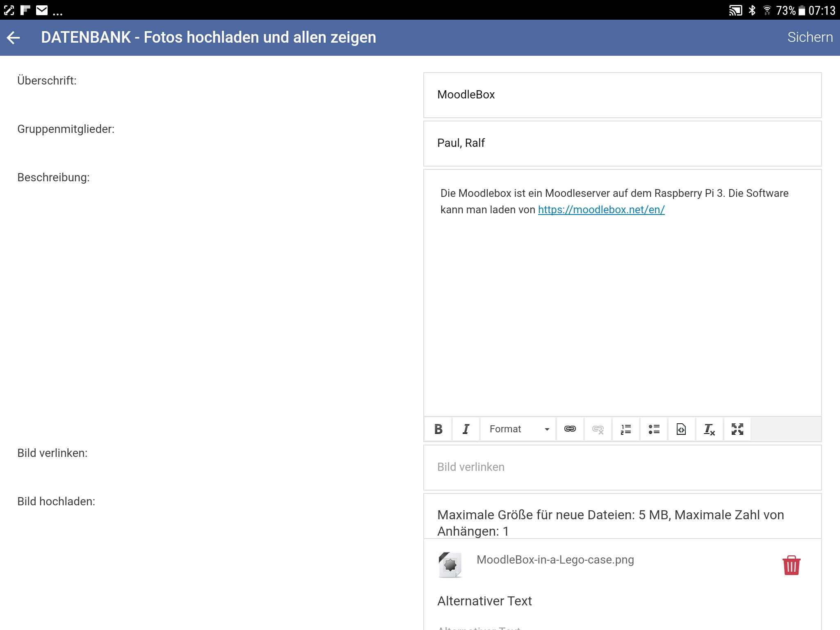Viewport: 840px width, 630px height.
Task: Tap the Alternativer Text label
Action: 484,601
